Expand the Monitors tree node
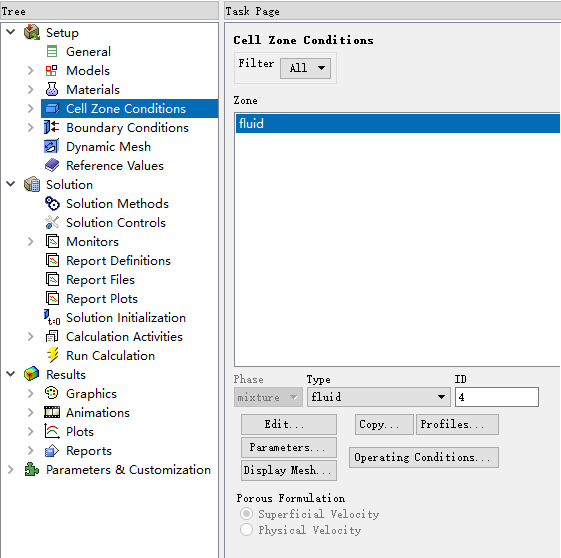Image resolution: width=561 pixels, height=558 pixels. (31, 241)
